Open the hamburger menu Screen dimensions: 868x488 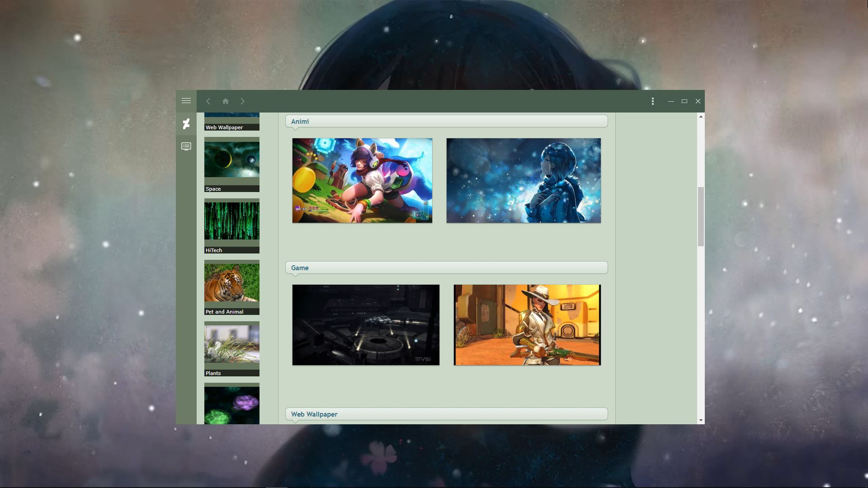[186, 101]
